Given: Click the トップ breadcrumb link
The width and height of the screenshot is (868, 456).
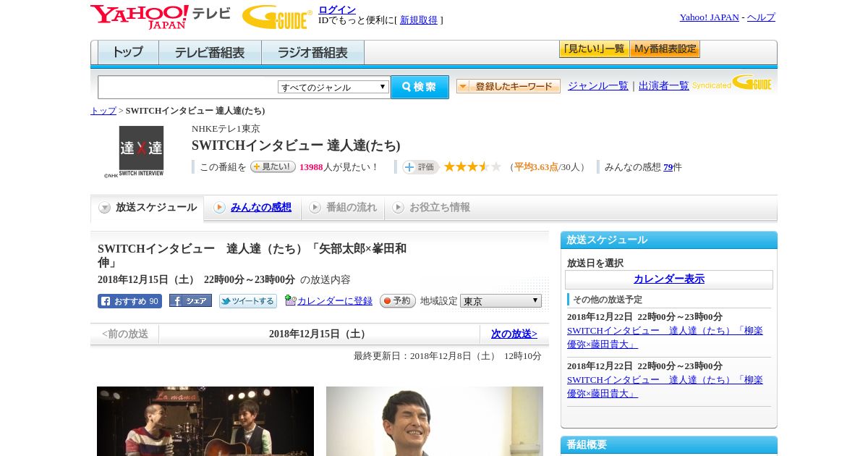Looking at the screenshot, I should (x=103, y=111).
